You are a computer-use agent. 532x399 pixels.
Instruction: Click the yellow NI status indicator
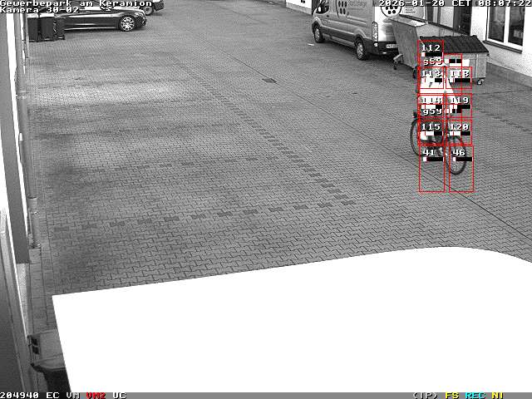click(497, 395)
